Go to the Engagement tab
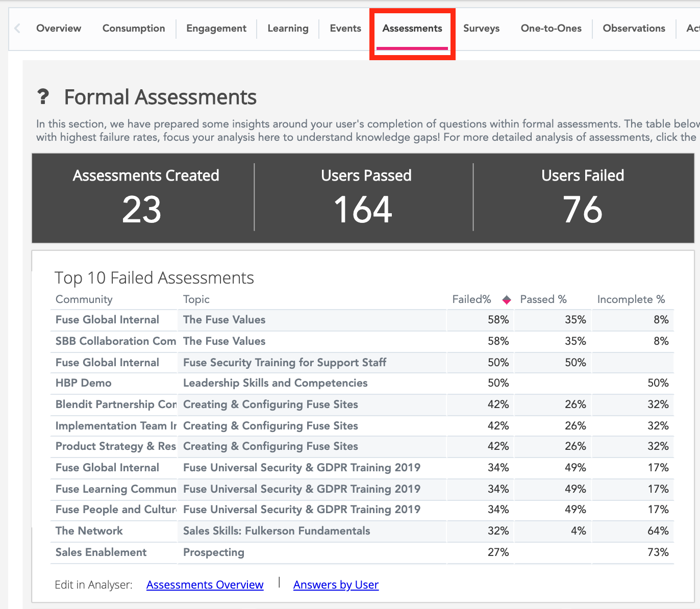 pyautogui.click(x=216, y=29)
